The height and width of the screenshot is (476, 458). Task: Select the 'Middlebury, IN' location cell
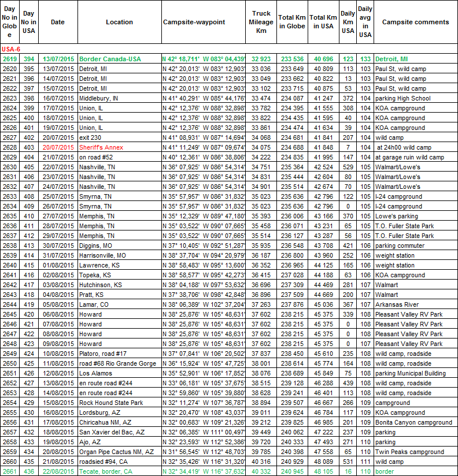tap(99, 98)
